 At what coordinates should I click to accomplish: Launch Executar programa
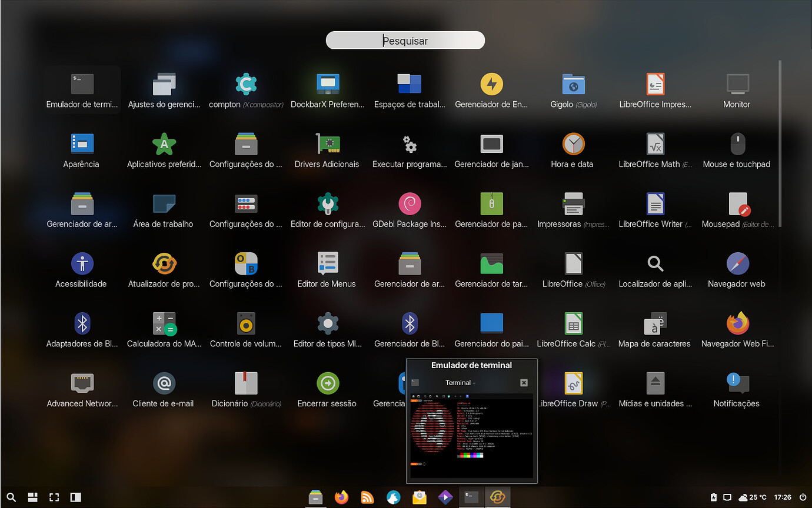[x=410, y=151]
